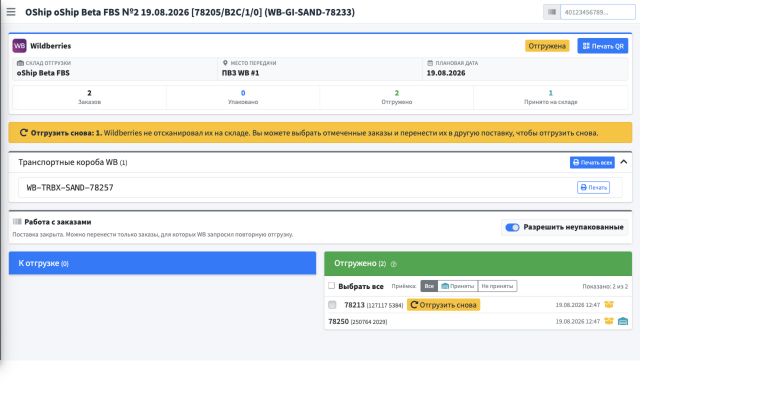760x420 pixels.
Task: Click the Упаковано count 0
Action: [243, 93]
